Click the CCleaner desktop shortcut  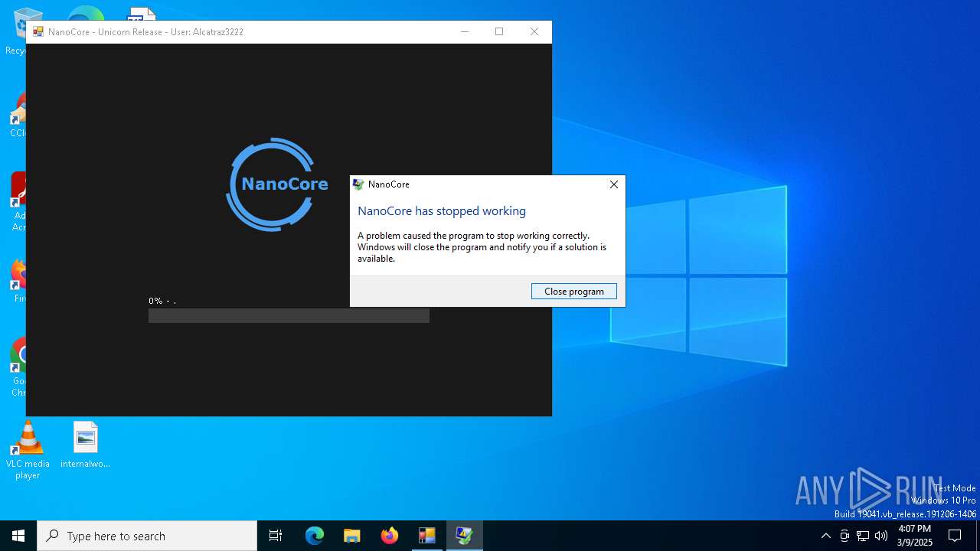19,115
